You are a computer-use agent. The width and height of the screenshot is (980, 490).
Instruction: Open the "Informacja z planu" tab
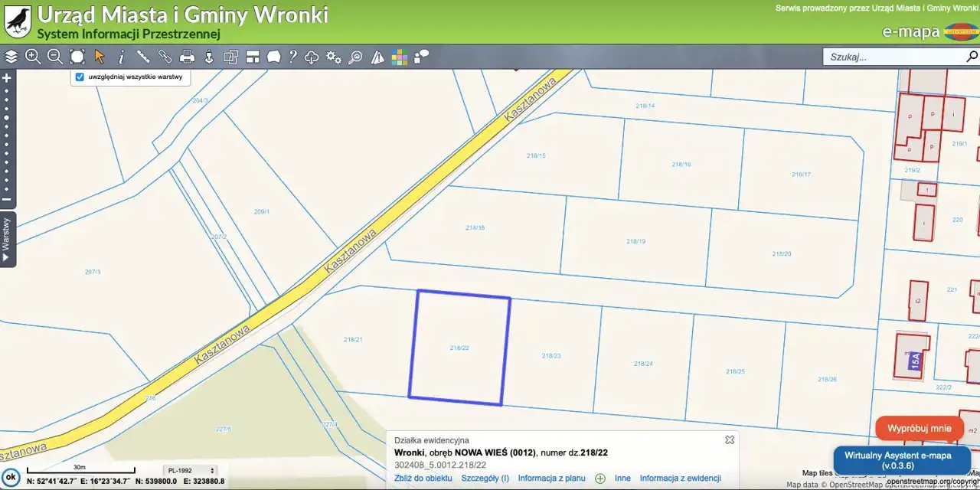(551, 479)
